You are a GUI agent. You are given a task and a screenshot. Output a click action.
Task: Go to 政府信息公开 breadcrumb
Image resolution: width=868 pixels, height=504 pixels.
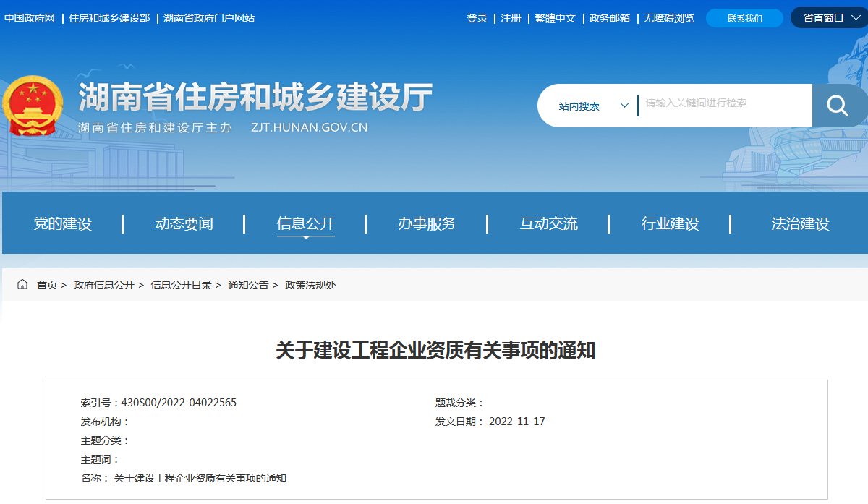104,285
